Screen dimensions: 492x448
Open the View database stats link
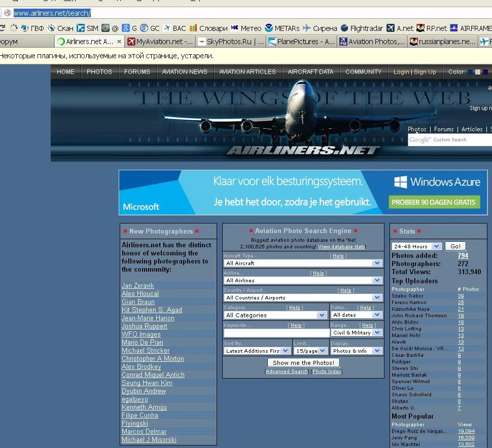341,247
